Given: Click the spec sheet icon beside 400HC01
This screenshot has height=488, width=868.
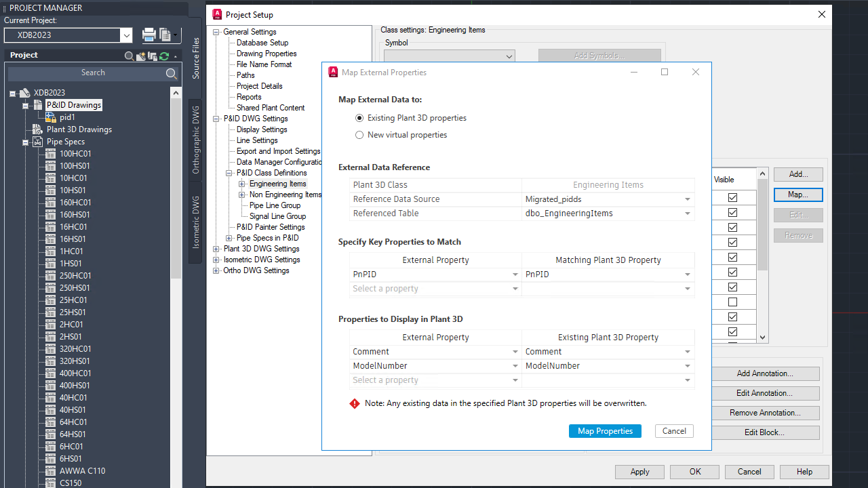Looking at the screenshot, I should 51,373.
